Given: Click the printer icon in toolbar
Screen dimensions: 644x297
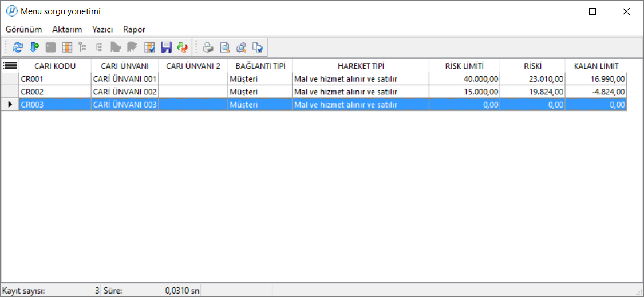Looking at the screenshot, I should click(209, 47).
